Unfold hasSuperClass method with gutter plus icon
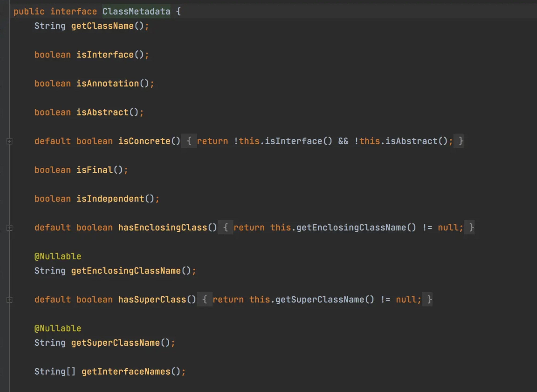 [9, 300]
